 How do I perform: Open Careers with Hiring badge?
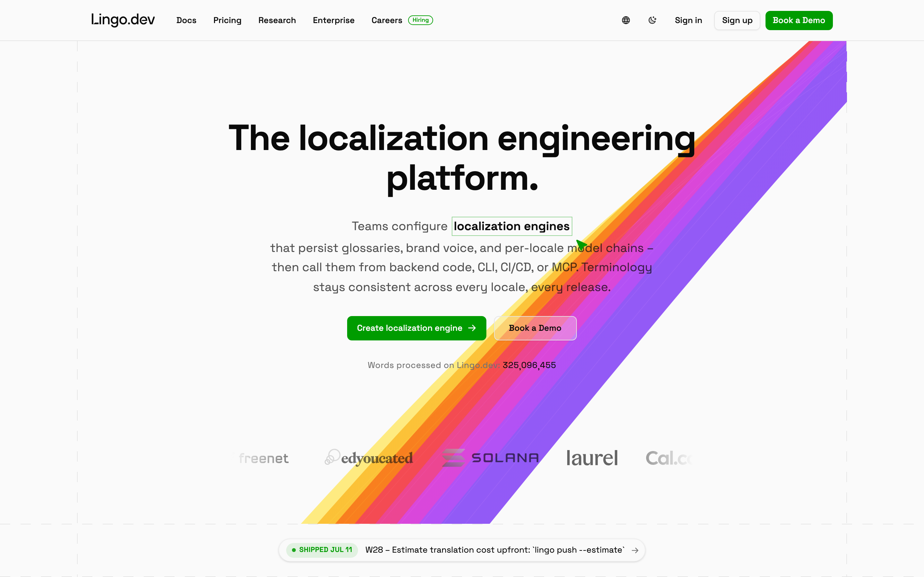pos(402,20)
